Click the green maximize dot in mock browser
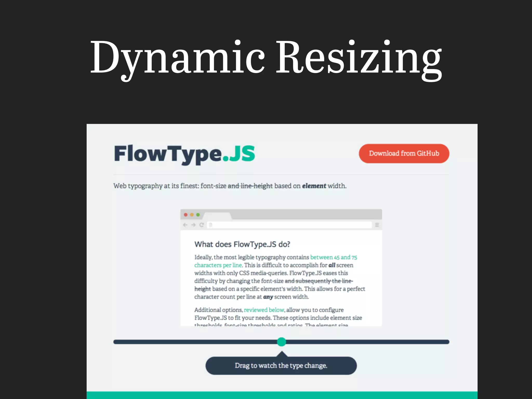Screen dimensions: 532x399 [x=198, y=215]
